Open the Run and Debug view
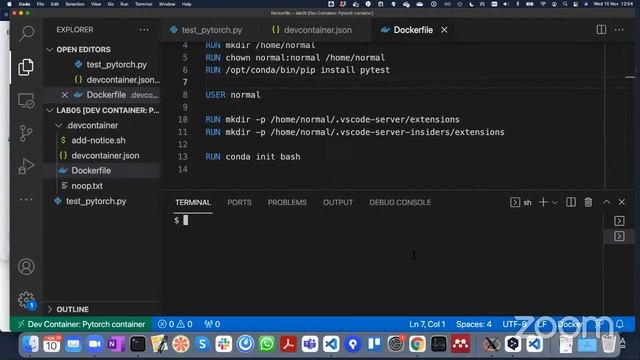 (26, 166)
